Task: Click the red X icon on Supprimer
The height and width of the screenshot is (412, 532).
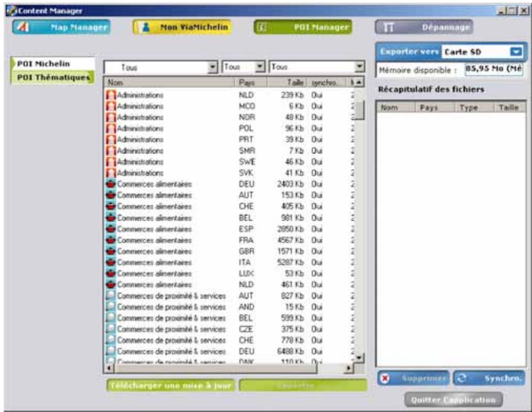Action: [385, 378]
